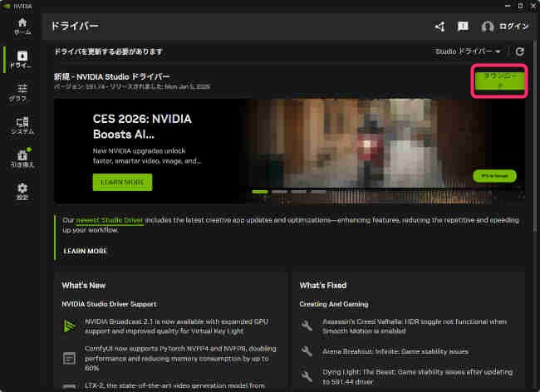Open the 引き換え rewards page
The width and height of the screenshot is (540, 392).
point(22,159)
